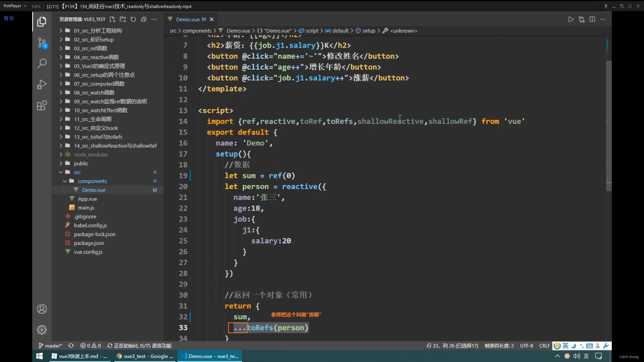Open volume icon in system tray

(577, 356)
